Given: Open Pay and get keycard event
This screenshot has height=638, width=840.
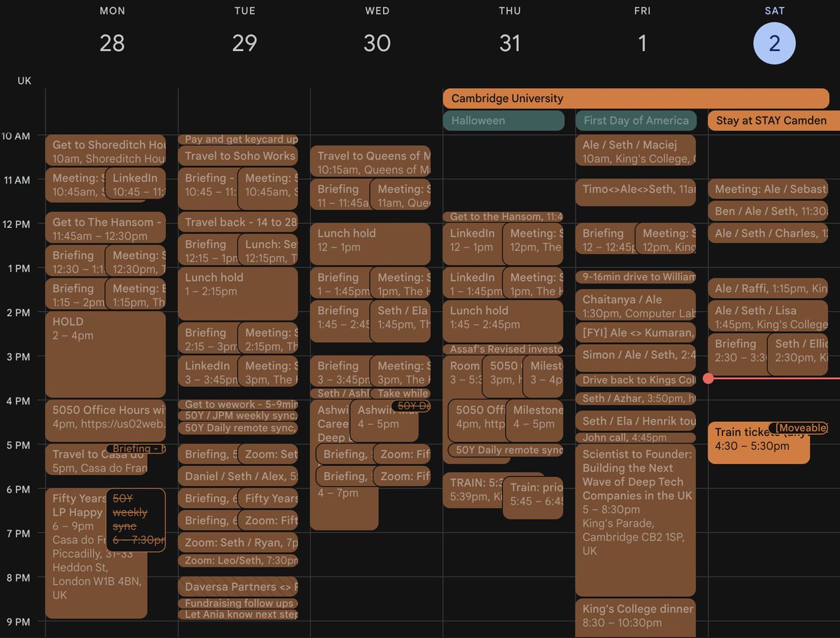Looking at the screenshot, I should [x=238, y=139].
